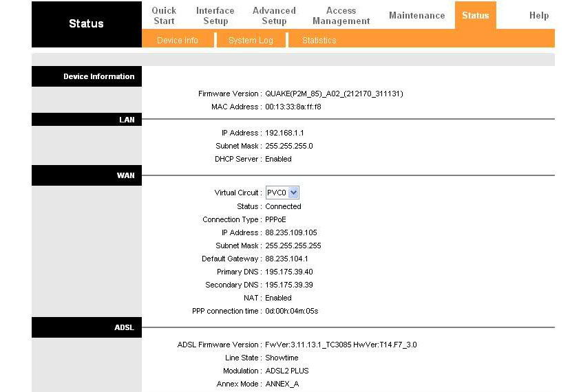The width and height of the screenshot is (581, 392).
Task: Click NAT Enabled value
Action: click(278, 298)
